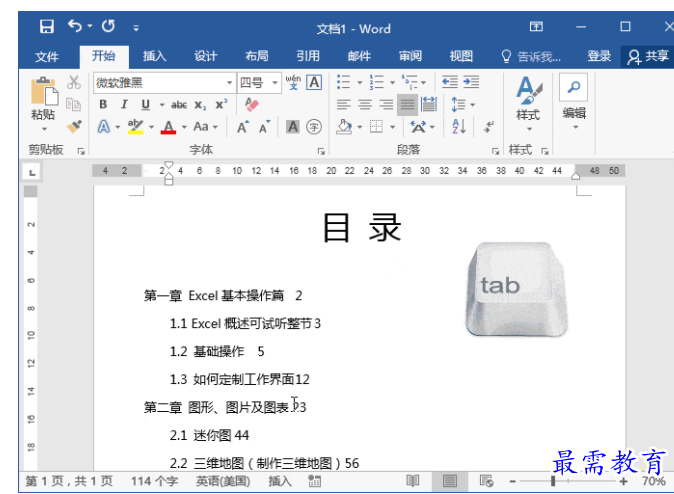The image size is (674, 494).
Task: Increase paragraph indent
Action: (471, 82)
